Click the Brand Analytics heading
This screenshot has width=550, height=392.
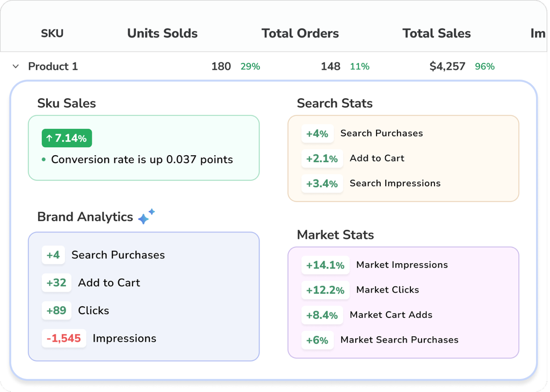85,217
